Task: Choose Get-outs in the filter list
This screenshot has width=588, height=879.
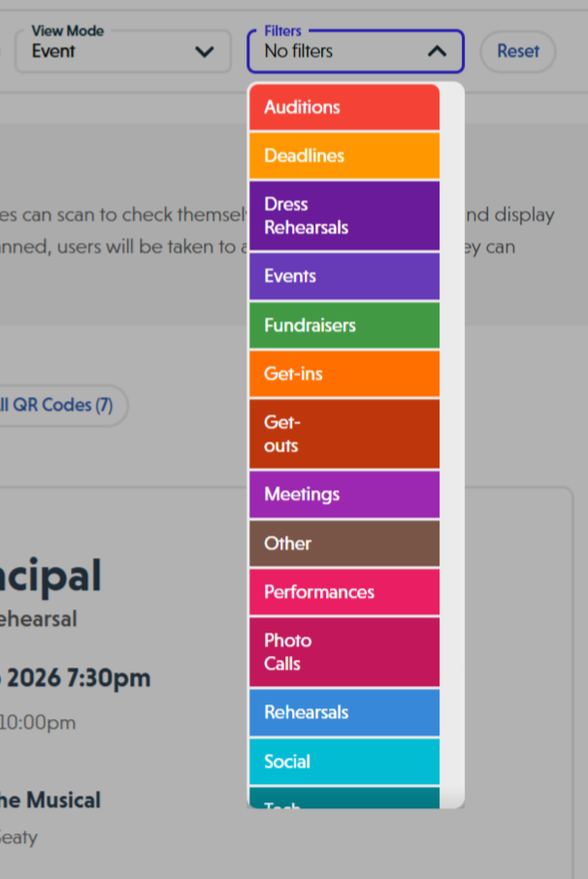Action: point(343,434)
